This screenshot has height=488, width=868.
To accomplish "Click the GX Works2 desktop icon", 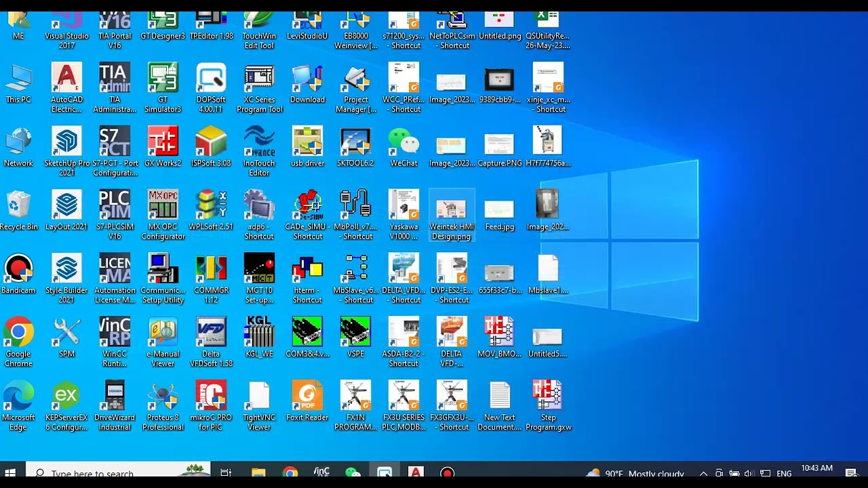I will point(163,147).
